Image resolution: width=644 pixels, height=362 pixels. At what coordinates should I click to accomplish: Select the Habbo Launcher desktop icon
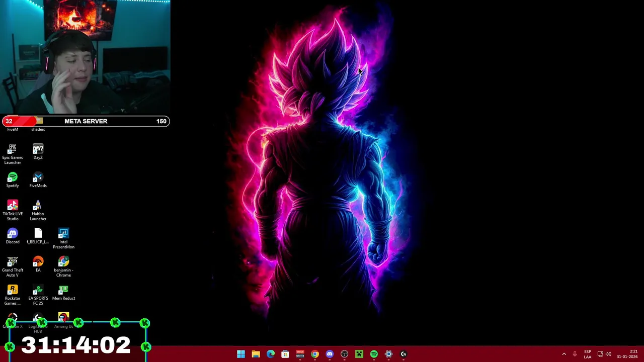click(38, 210)
